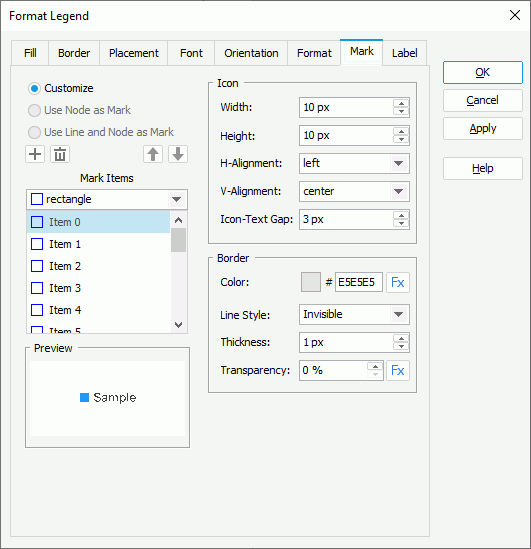Open Help for this dialog
This screenshot has height=549, width=531.
(x=483, y=168)
